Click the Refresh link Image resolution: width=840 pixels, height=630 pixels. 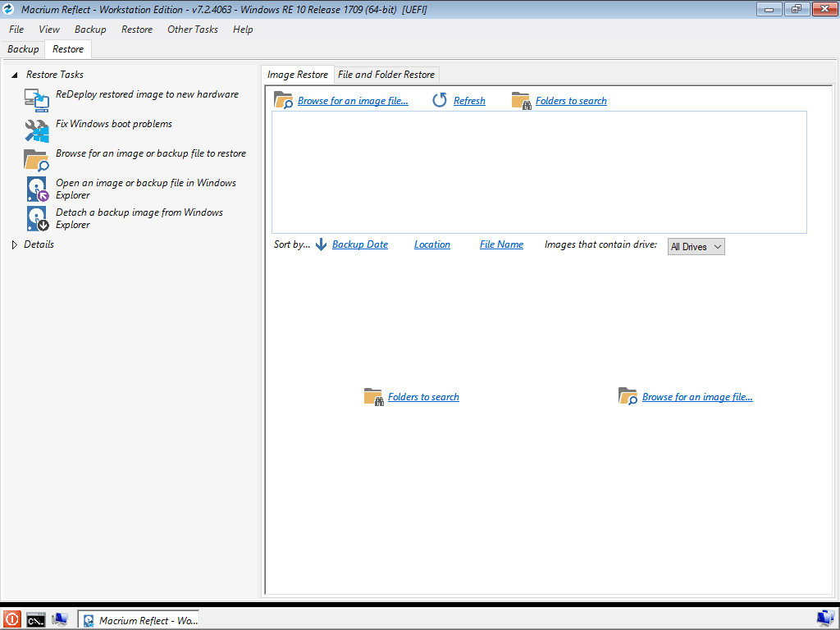click(469, 101)
